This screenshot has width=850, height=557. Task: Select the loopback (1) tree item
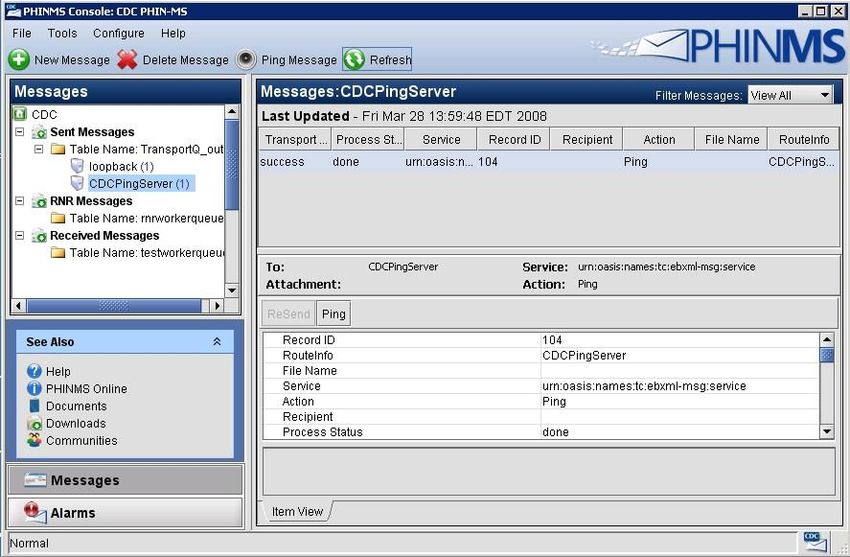click(x=121, y=166)
